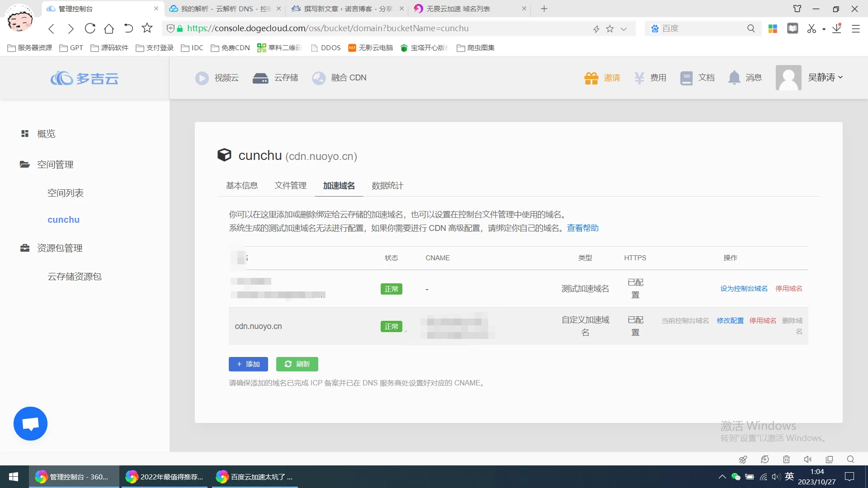The width and height of the screenshot is (868, 488).
Task: Click the green 刷新 button
Action: [297, 364]
